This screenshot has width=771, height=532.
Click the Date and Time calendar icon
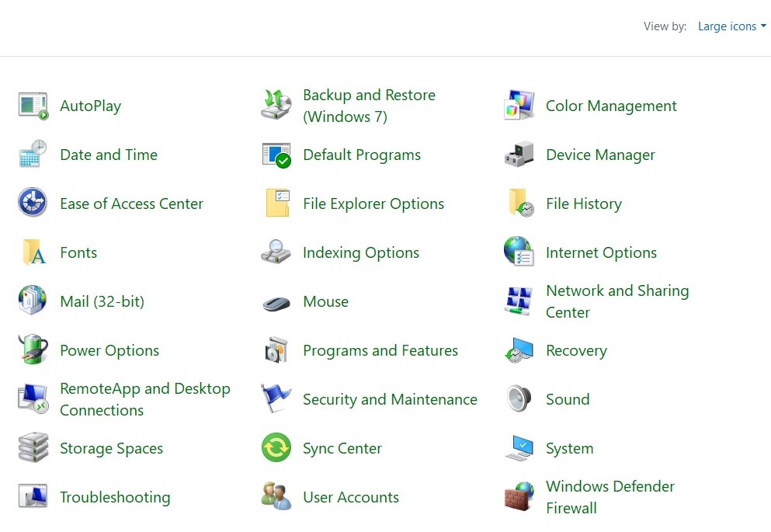[33, 154]
